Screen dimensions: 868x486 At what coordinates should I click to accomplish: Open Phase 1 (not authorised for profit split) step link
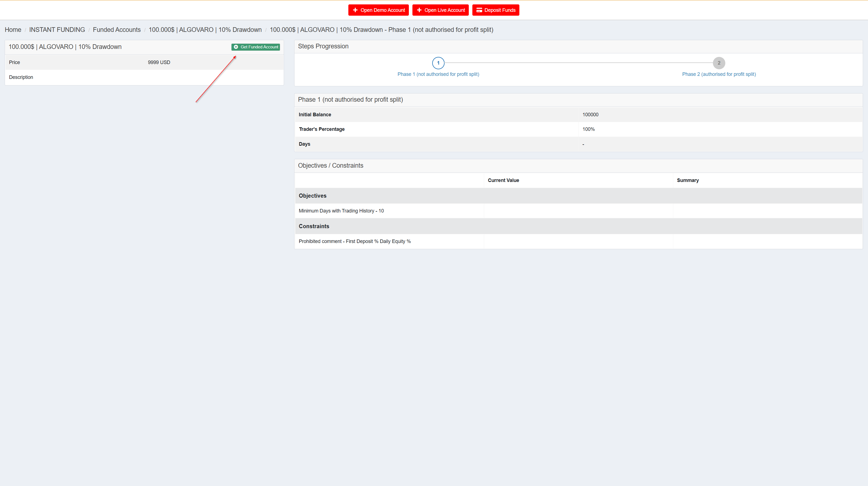point(438,74)
